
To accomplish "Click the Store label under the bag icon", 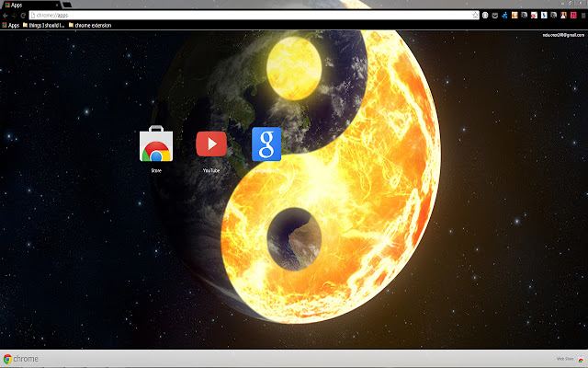I will [156, 170].
